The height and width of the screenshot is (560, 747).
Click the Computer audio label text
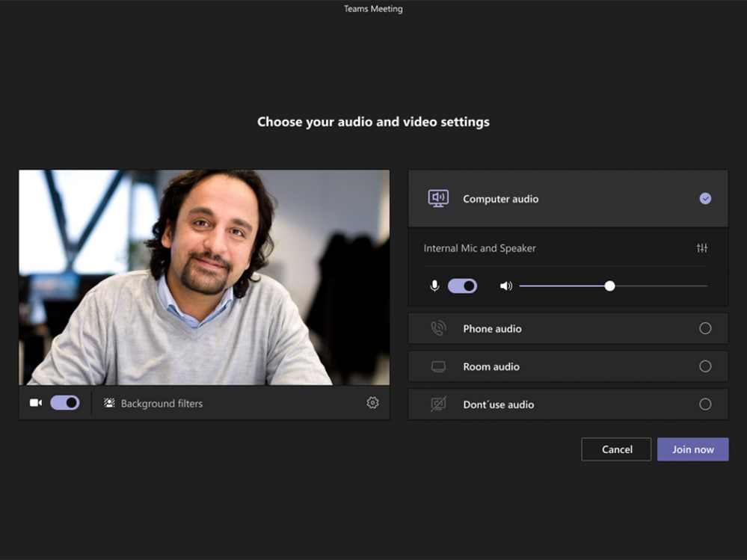tap(501, 199)
